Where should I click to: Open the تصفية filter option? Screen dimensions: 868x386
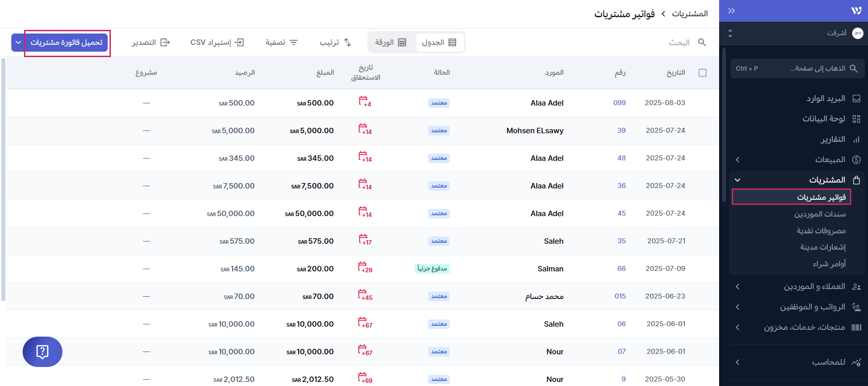281,42
